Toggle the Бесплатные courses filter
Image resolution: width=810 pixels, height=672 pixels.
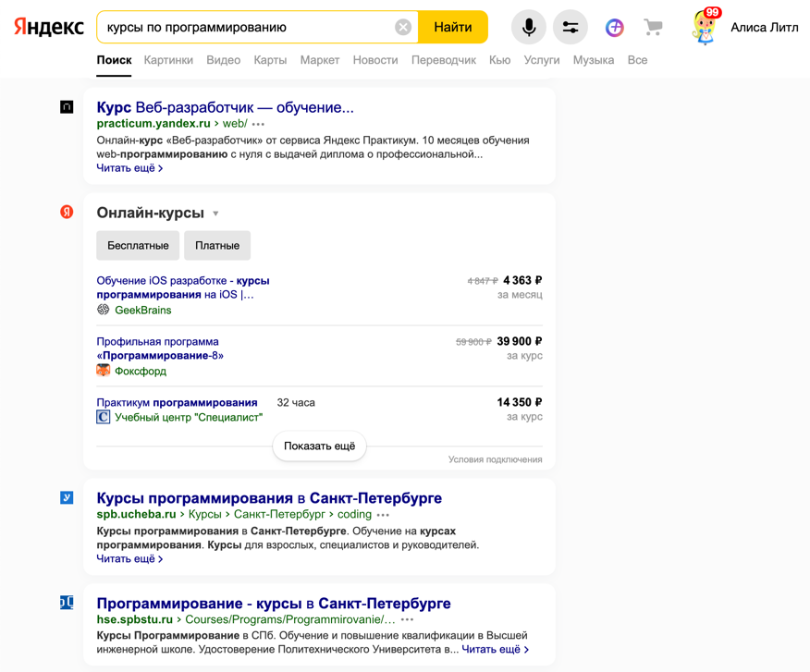138,246
